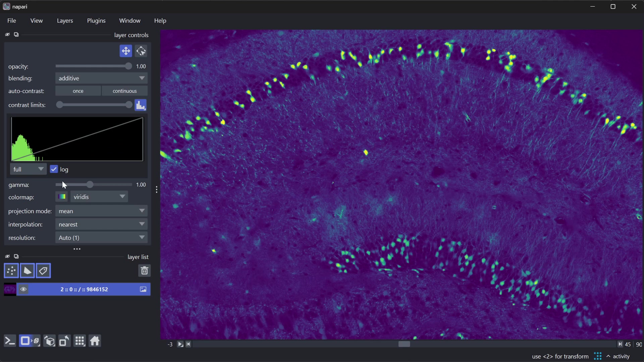This screenshot has height=362, width=644.
Task: Uncheck the log histogram checkbox
Action: coord(54,169)
